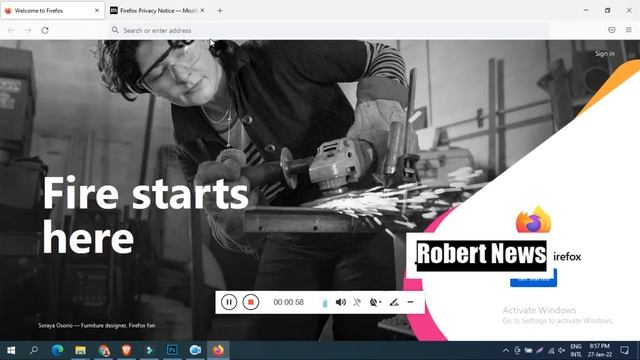
Task: Reload the current page
Action: click(x=45, y=30)
